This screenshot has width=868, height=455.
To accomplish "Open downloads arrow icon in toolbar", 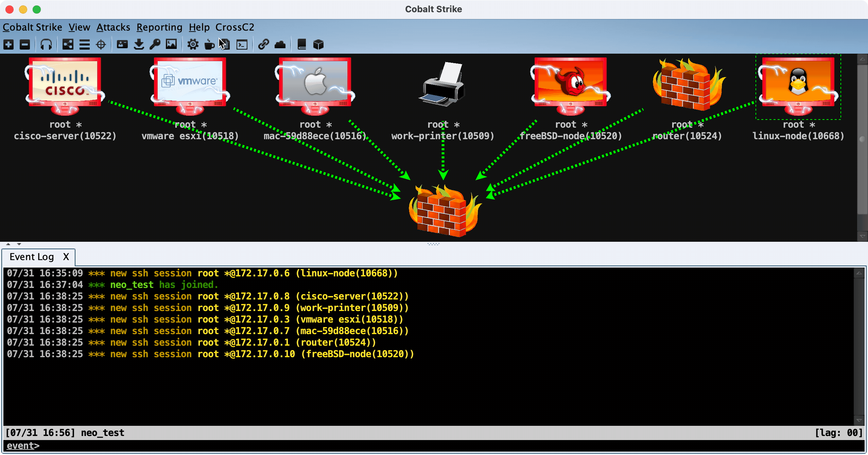I will 139,44.
